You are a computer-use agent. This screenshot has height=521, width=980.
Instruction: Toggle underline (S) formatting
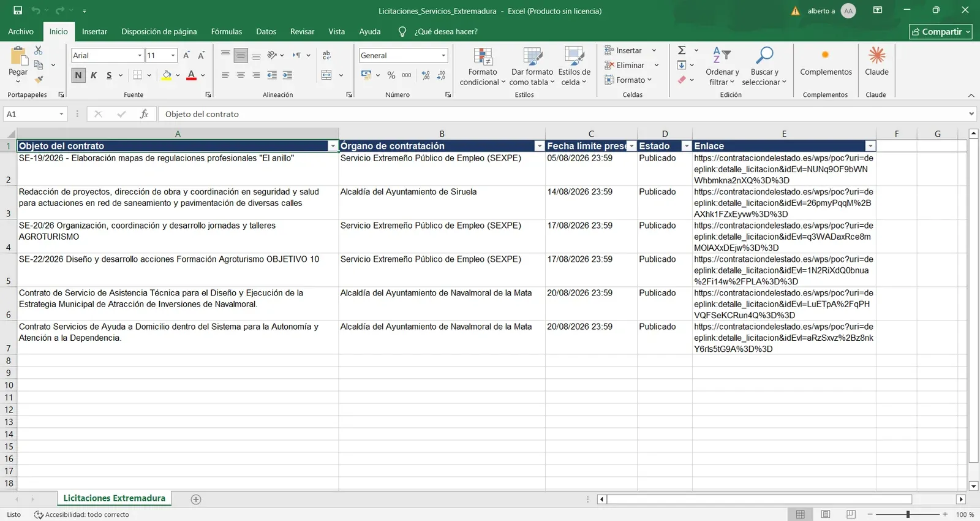tap(109, 75)
